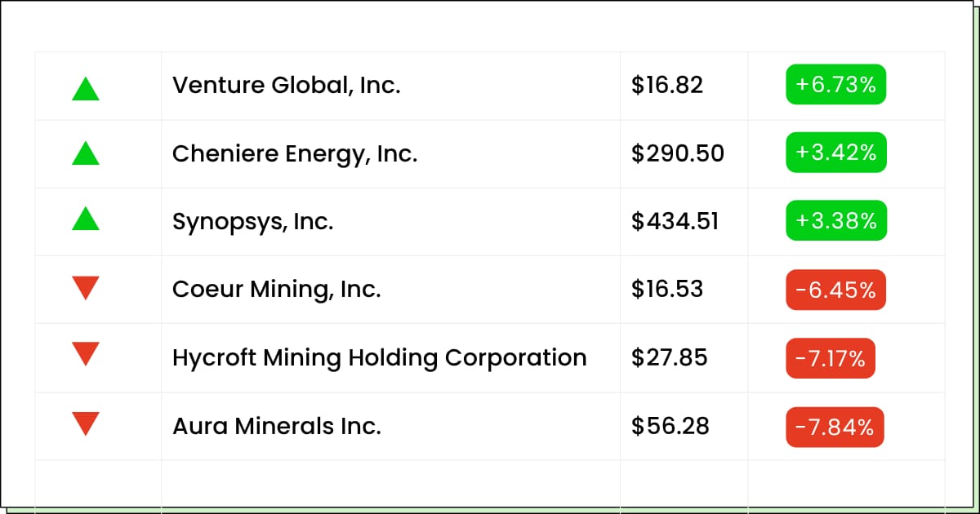Open the Cheniere Energy, Inc. stock name
This screenshot has height=514, width=980.
294,153
